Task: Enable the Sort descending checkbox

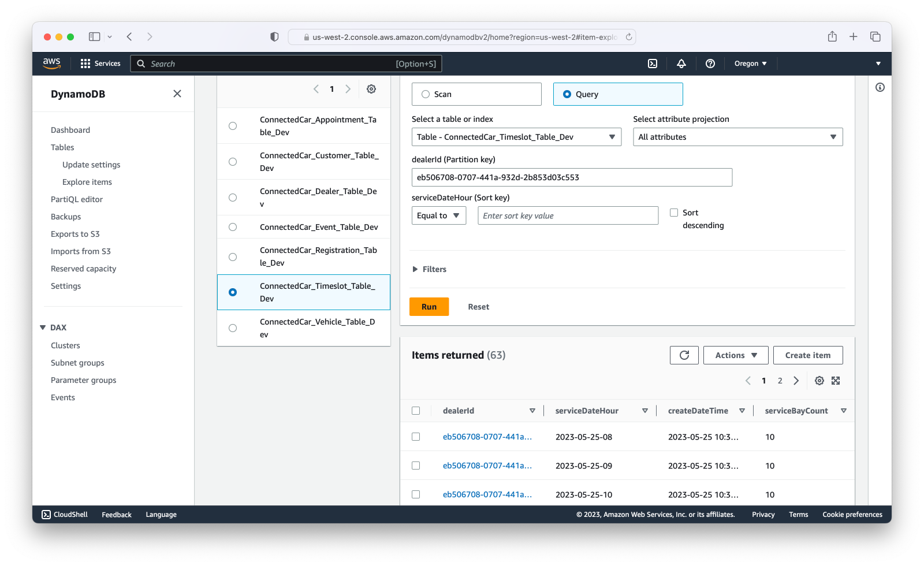Action: [x=674, y=213]
